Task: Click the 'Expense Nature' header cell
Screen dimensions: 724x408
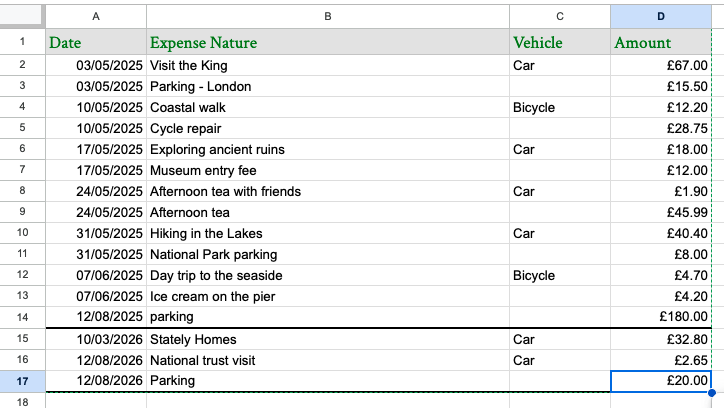Action: (327, 43)
